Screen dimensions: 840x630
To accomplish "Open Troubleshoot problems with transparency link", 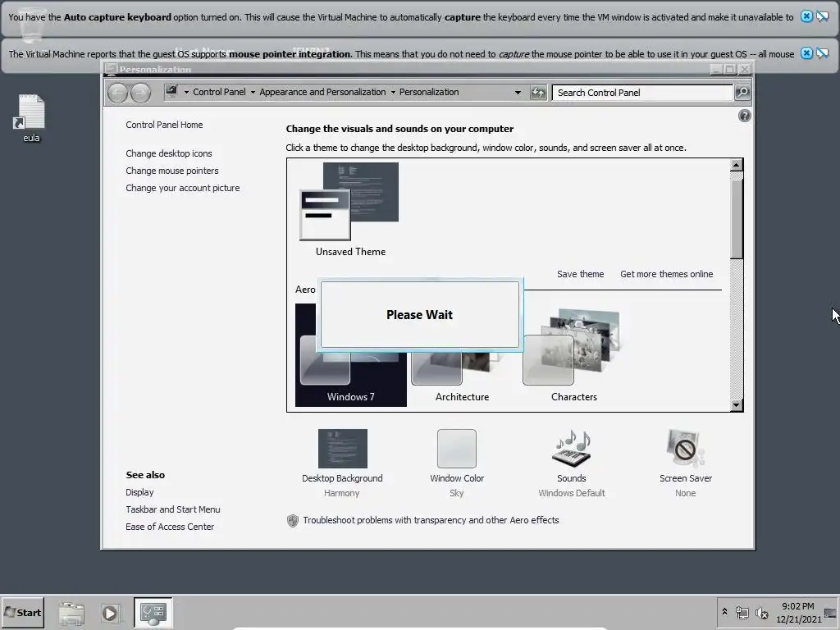I will click(431, 520).
